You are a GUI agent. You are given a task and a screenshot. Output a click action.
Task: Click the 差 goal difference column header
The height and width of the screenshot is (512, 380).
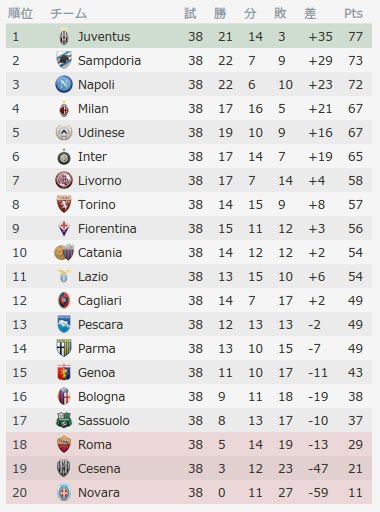coord(310,13)
